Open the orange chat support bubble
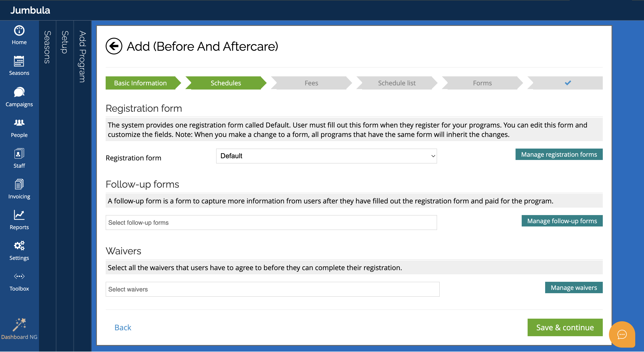 click(x=622, y=335)
